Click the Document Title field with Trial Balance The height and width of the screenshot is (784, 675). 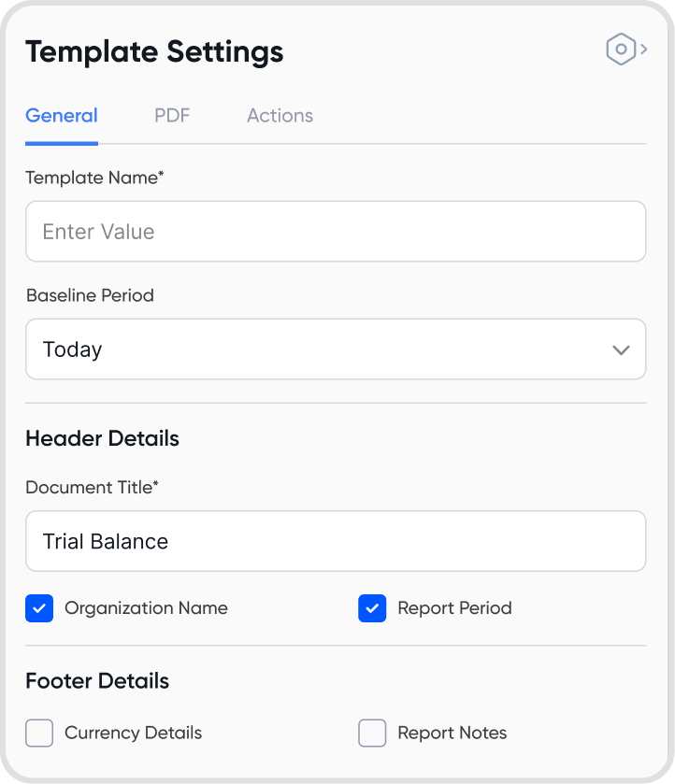point(336,541)
